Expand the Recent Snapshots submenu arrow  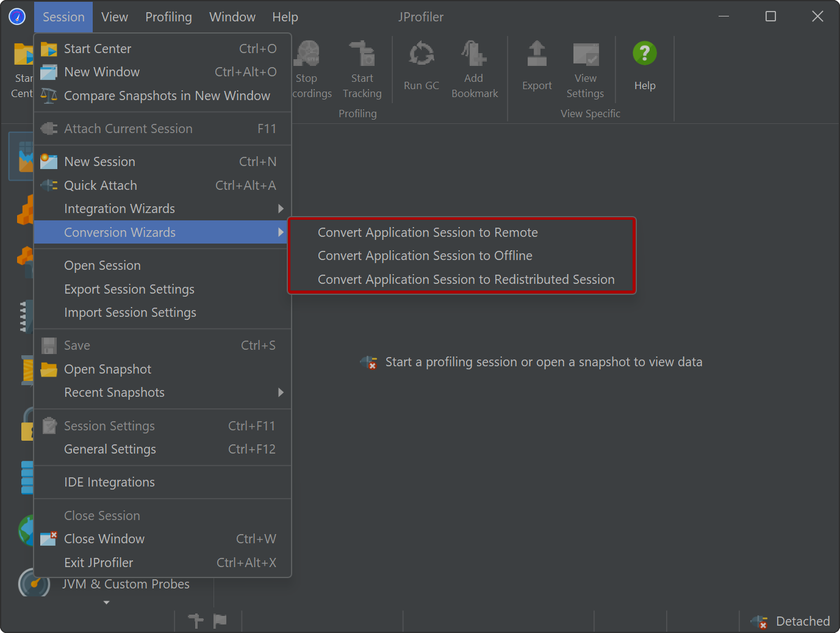tap(281, 392)
